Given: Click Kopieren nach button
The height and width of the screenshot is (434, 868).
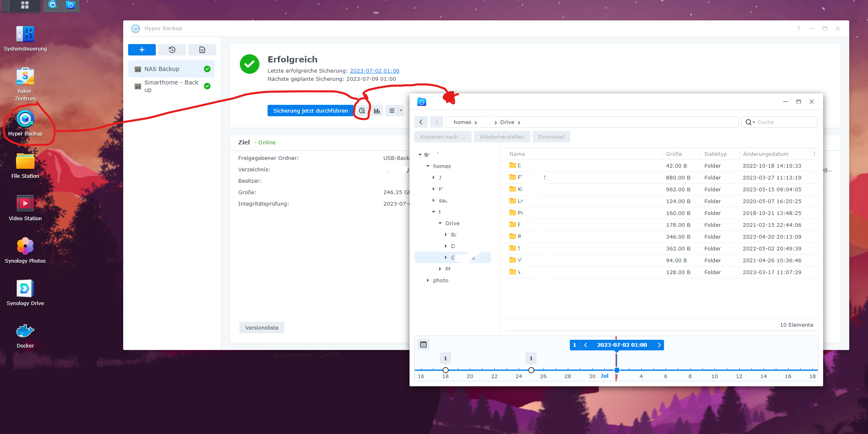Looking at the screenshot, I should 443,137.
